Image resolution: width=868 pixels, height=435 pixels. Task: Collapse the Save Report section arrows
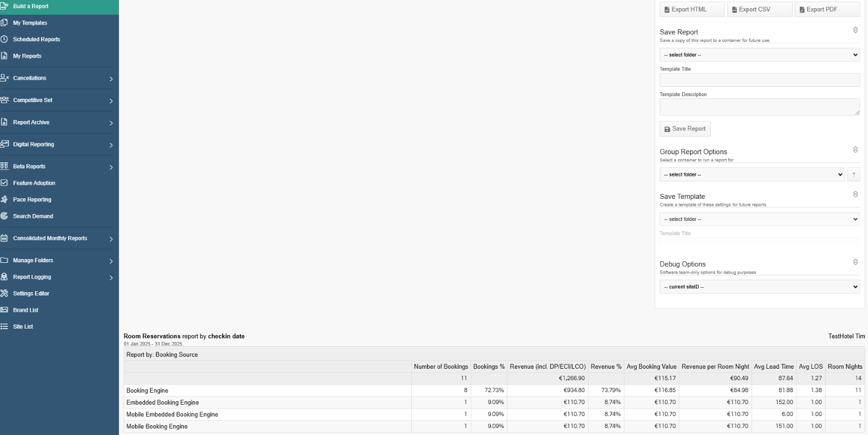(x=856, y=30)
